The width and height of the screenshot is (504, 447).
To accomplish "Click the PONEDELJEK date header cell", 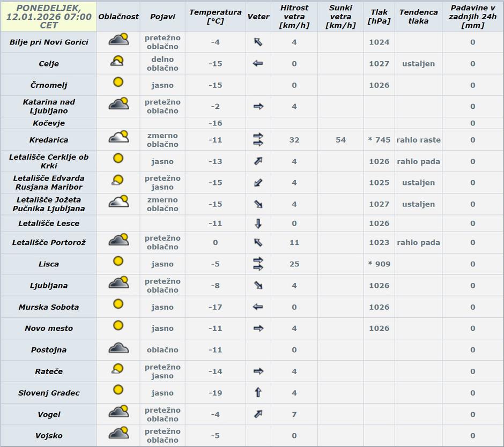I will [48, 16].
